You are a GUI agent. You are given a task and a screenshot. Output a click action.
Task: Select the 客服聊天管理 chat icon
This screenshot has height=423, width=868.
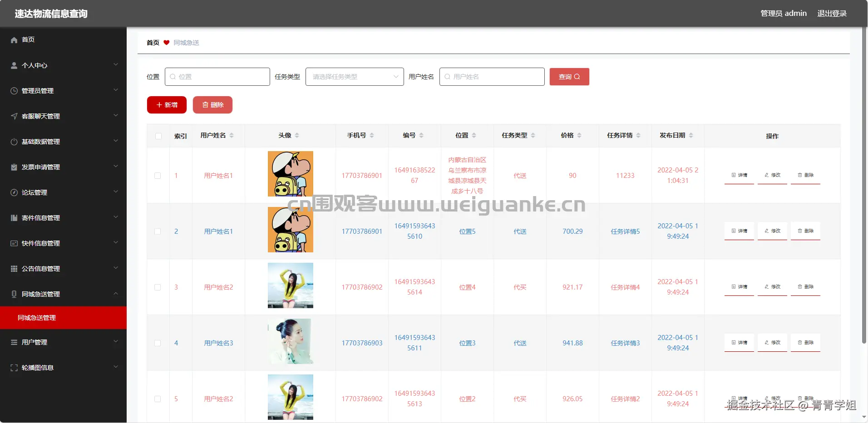pos(14,116)
